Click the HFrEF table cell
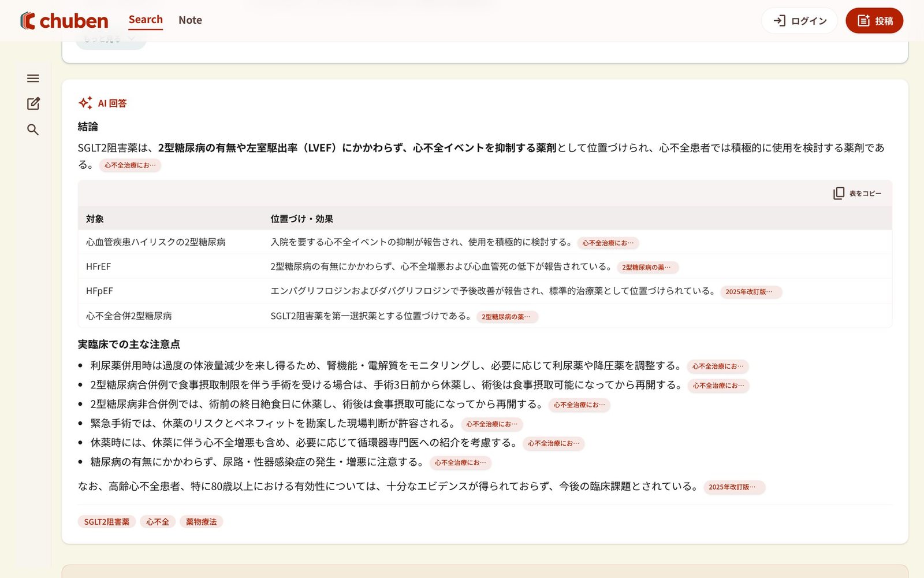Image resolution: width=924 pixels, height=578 pixels. [x=99, y=266]
